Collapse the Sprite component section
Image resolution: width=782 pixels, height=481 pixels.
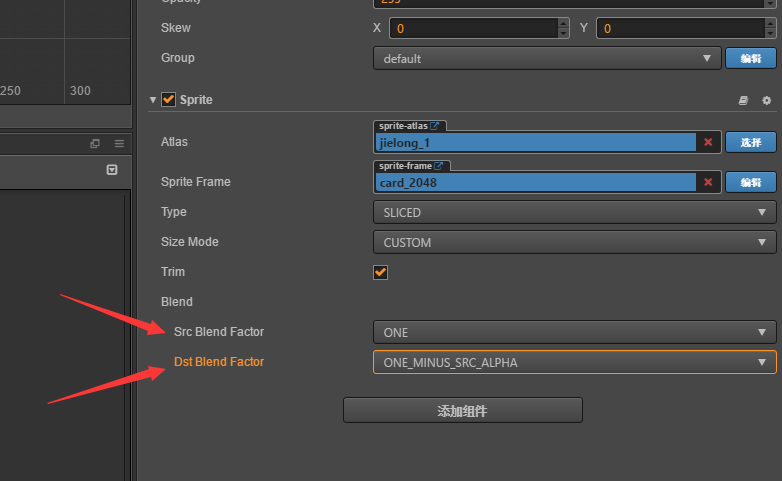pyautogui.click(x=153, y=100)
